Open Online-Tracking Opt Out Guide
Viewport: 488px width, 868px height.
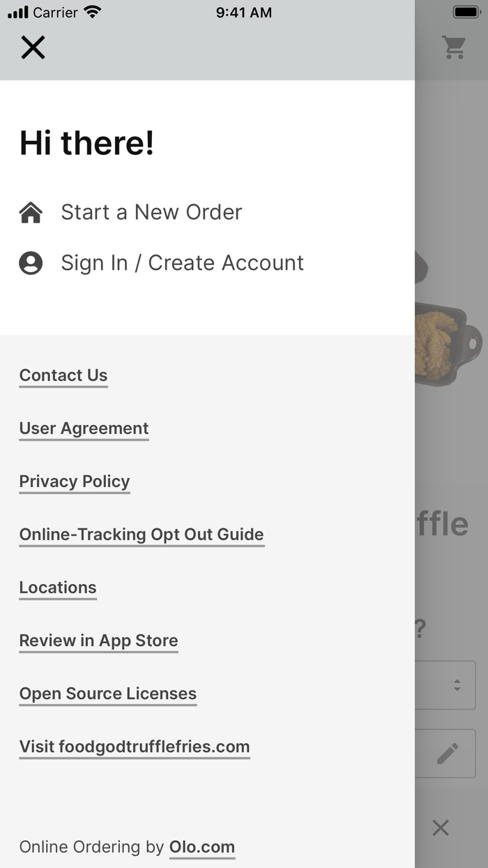point(142,534)
